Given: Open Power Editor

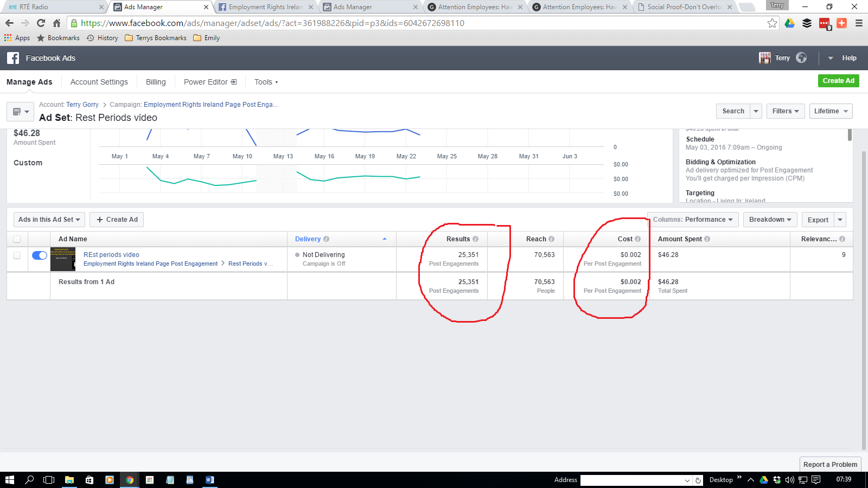Looking at the screenshot, I should (x=210, y=82).
